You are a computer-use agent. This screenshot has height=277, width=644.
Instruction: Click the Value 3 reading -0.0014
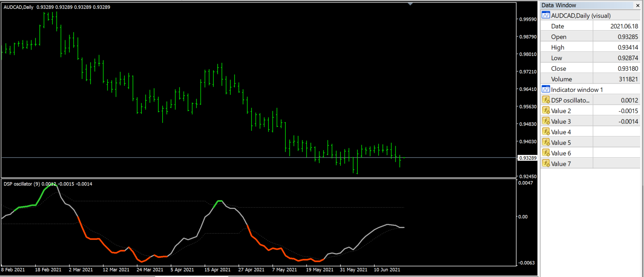tap(628, 121)
